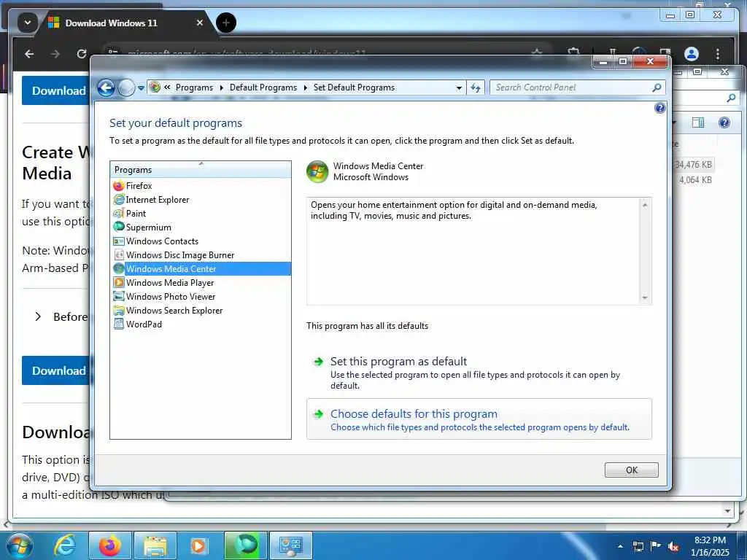Image resolution: width=747 pixels, height=560 pixels.
Task: Open the Windows Start button
Action: click(19, 545)
